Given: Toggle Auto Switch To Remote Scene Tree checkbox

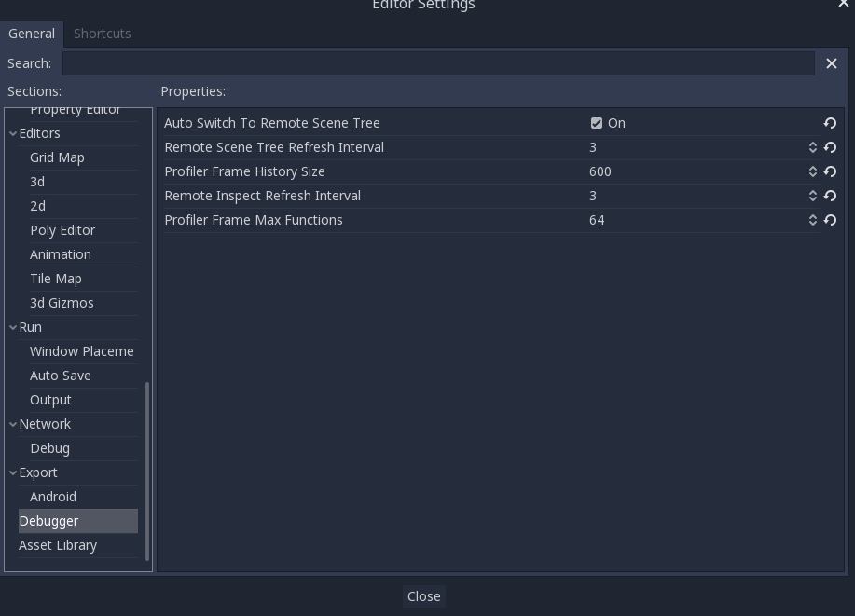Looking at the screenshot, I should (x=597, y=123).
